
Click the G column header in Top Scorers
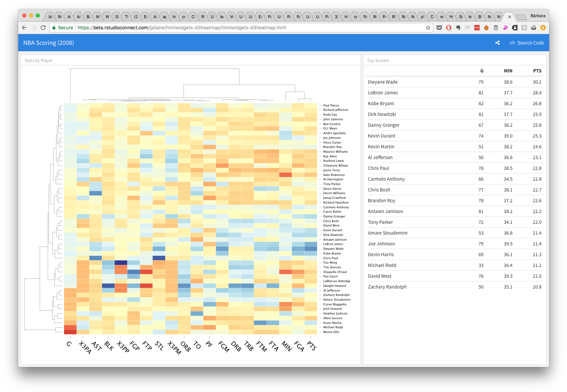click(x=482, y=71)
